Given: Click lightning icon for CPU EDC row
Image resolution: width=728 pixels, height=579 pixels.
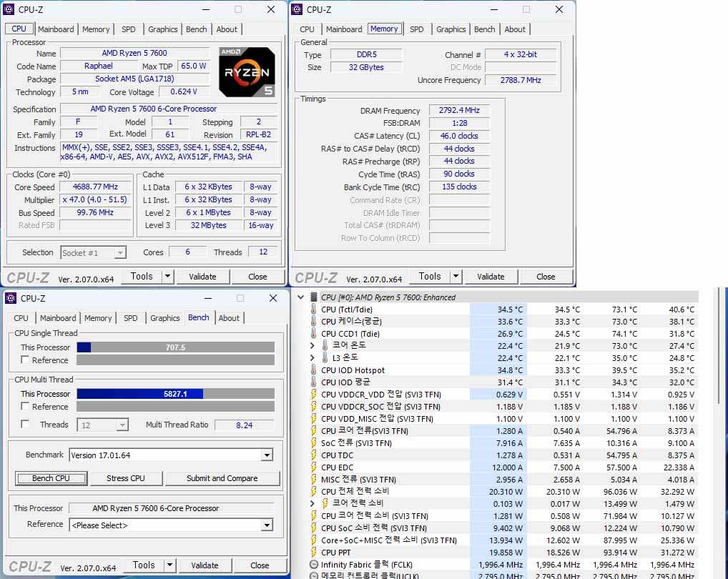Looking at the screenshot, I should click(314, 467).
